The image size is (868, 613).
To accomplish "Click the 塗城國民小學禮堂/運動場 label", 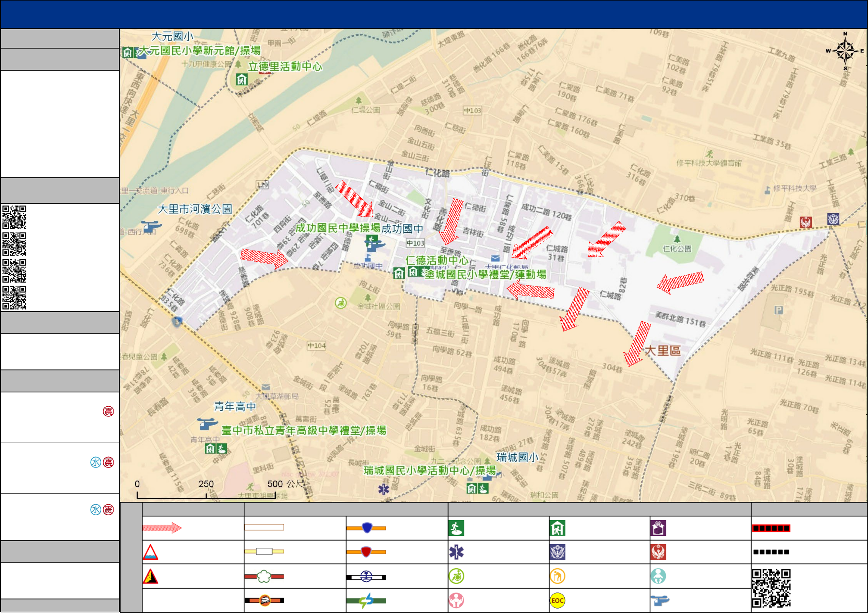I will (x=485, y=275).
